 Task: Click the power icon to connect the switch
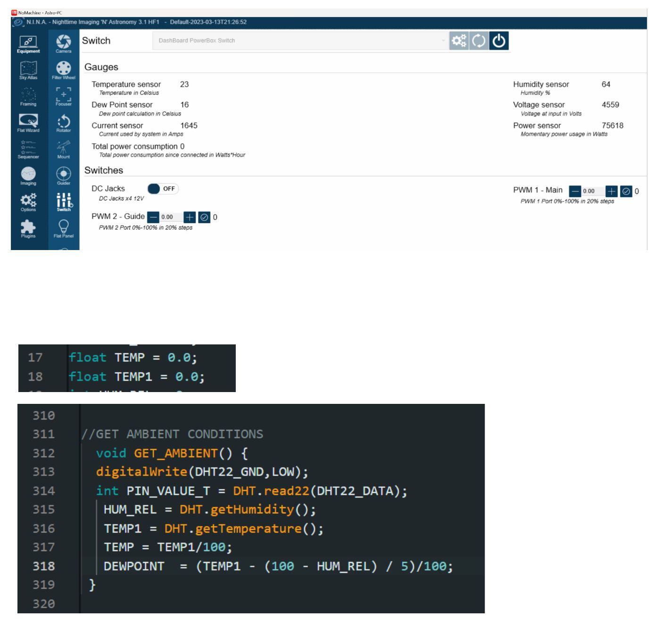(x=499, y=41)
